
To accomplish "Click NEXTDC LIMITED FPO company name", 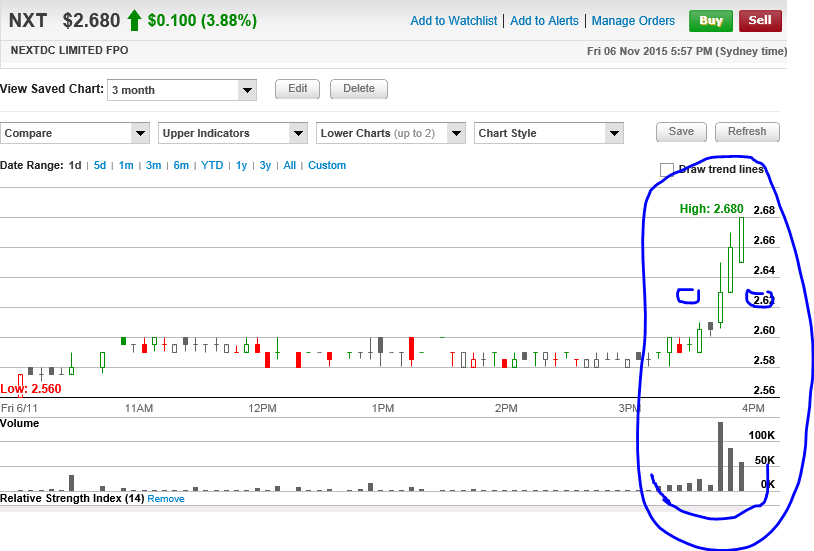I will [69, 50].
